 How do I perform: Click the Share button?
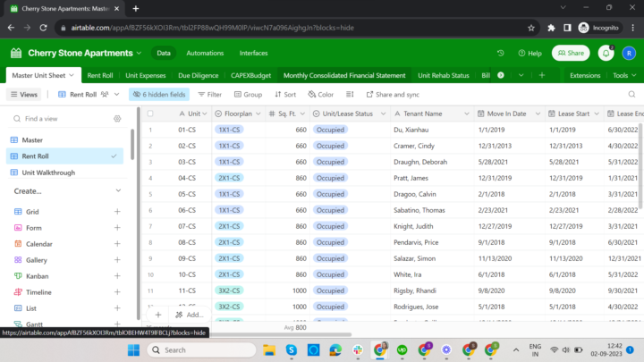pyautogui.click(x=571, y=54)
